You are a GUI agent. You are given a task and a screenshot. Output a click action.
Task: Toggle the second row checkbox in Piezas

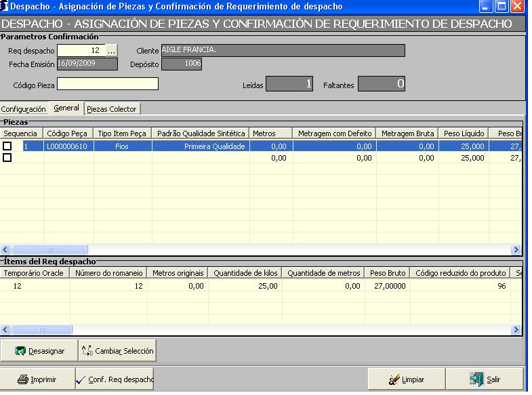7,157
